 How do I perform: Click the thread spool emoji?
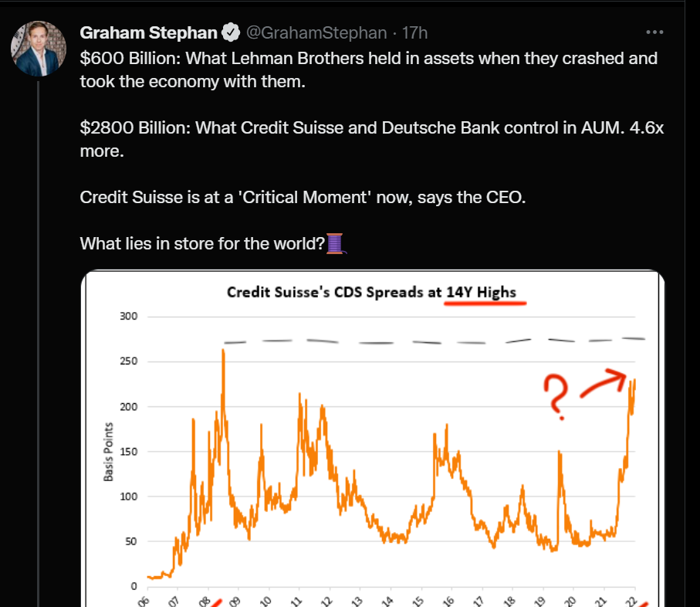(x=336, y=244)
